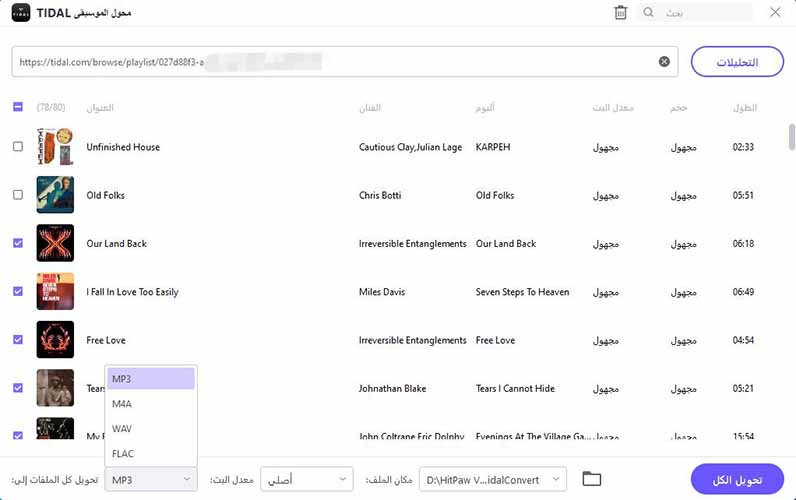Click the الفنان artist column header
Image resolution: width=796 pixels, height=500 pixels.
(x=370, y=108)
